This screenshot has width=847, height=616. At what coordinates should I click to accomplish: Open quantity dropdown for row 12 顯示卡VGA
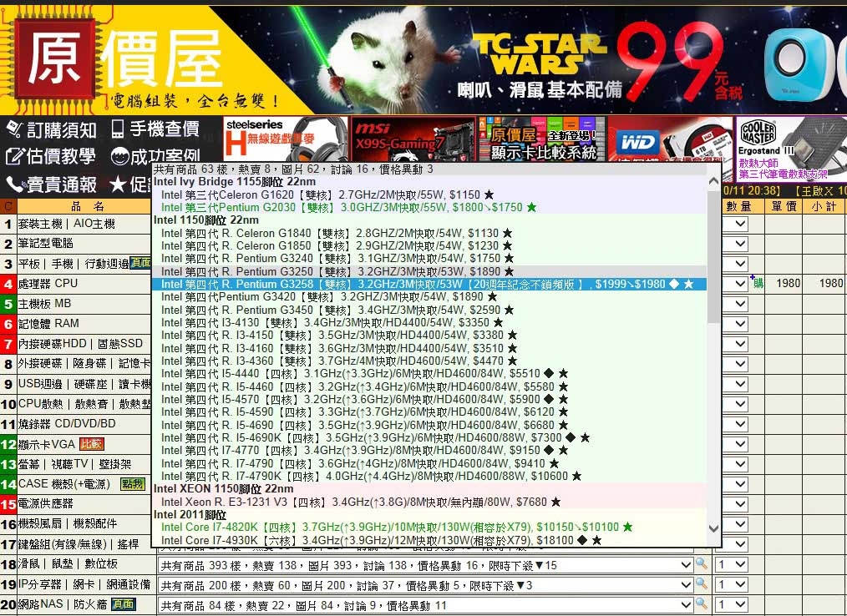pyautogui.click(x=736, y=444)
